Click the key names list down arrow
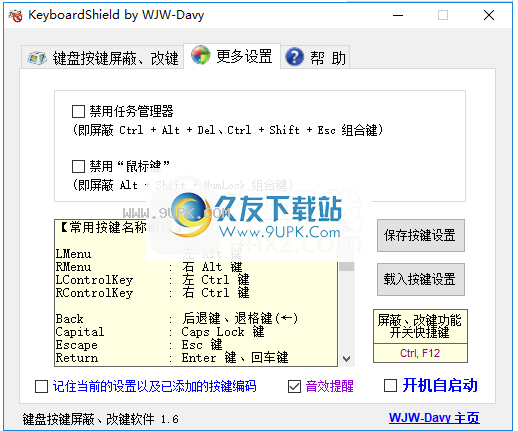The image size is (518, 431). click(346, 359)
